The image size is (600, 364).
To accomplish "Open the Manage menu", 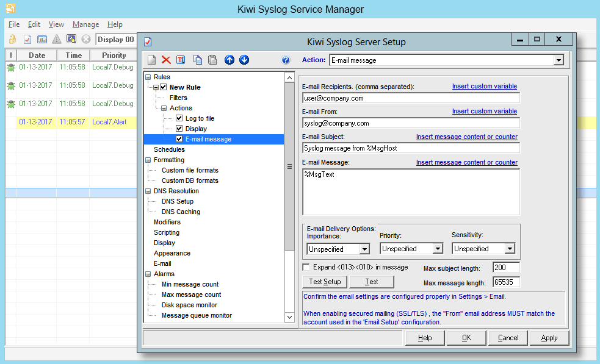I will pyautogui.click(x=85, y=24).
